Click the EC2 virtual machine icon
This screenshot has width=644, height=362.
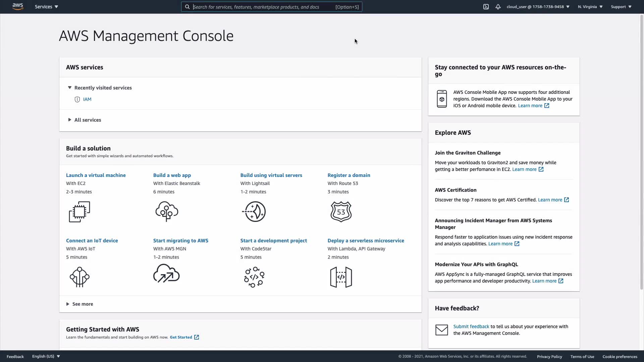point(79,212)
